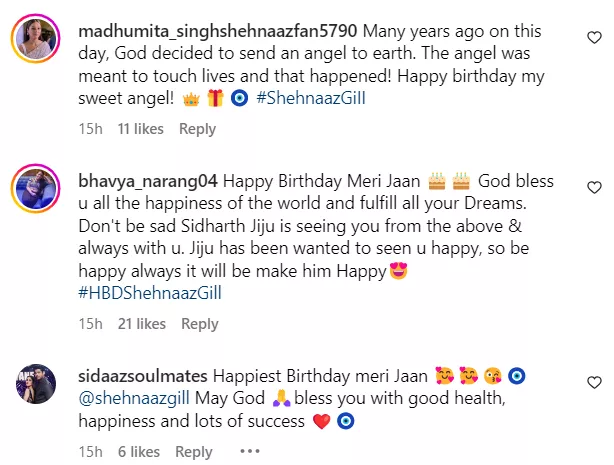Reply to madhumita_singhshehnaazfan5790's comment

pyautogui.click(x=197, y=129)
